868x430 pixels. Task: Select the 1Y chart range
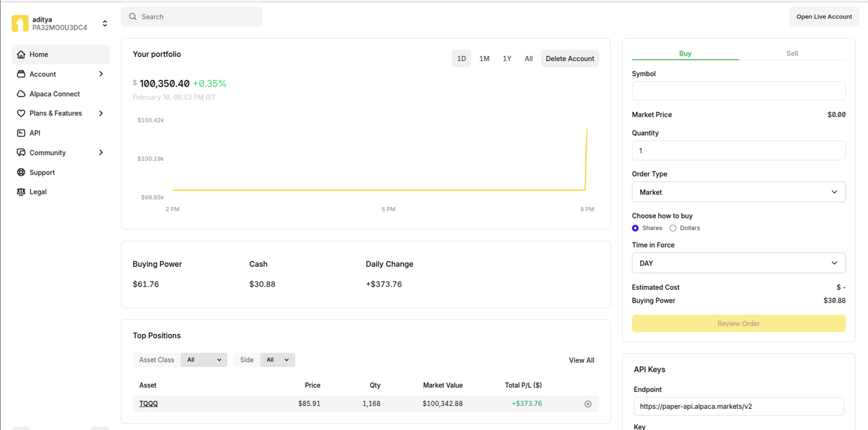(x=507, y=59)
